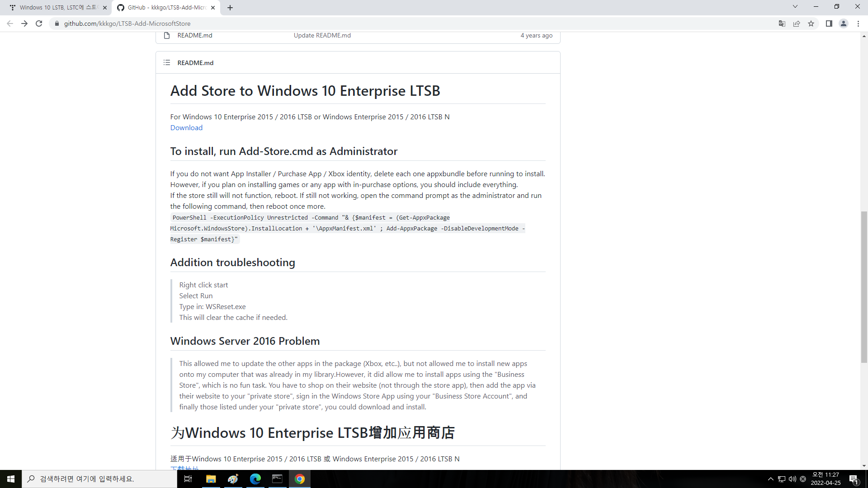Open Command Prompt taskbar icon
Screen dimensions: 868x488
click(277, 479)
